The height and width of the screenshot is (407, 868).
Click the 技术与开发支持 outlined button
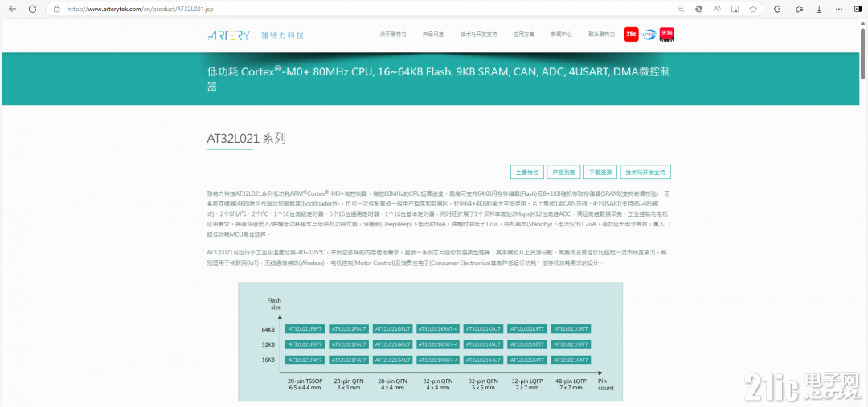[x=646, y=172]
